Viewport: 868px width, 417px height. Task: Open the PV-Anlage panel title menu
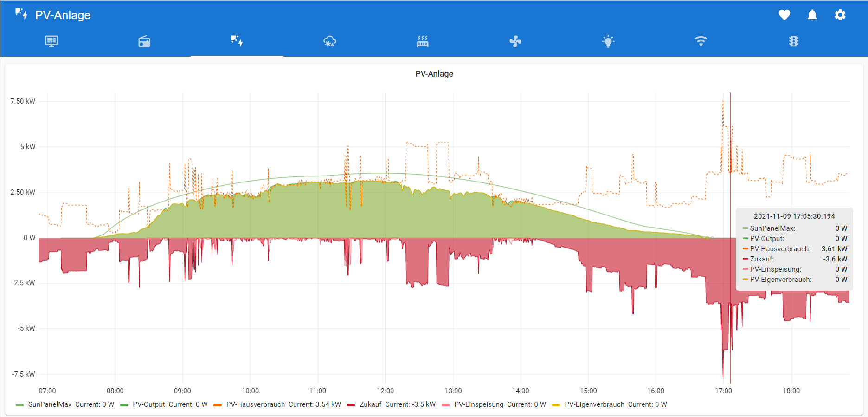coord(434,74)
